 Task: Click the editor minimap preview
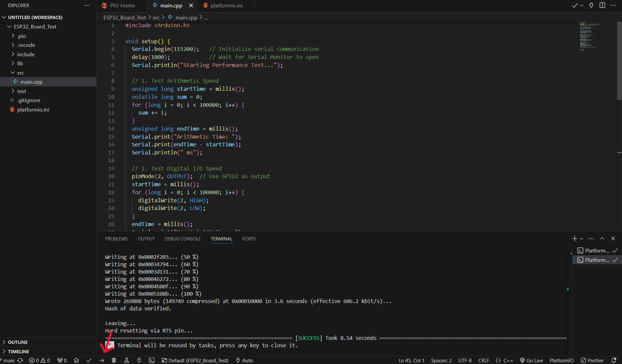pyautogui.click(x=590, y=36)
